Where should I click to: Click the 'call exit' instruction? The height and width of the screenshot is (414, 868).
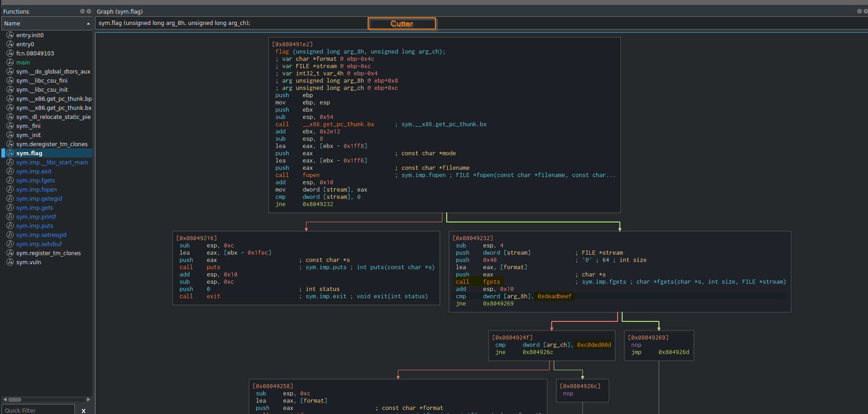tap(200, 296)
